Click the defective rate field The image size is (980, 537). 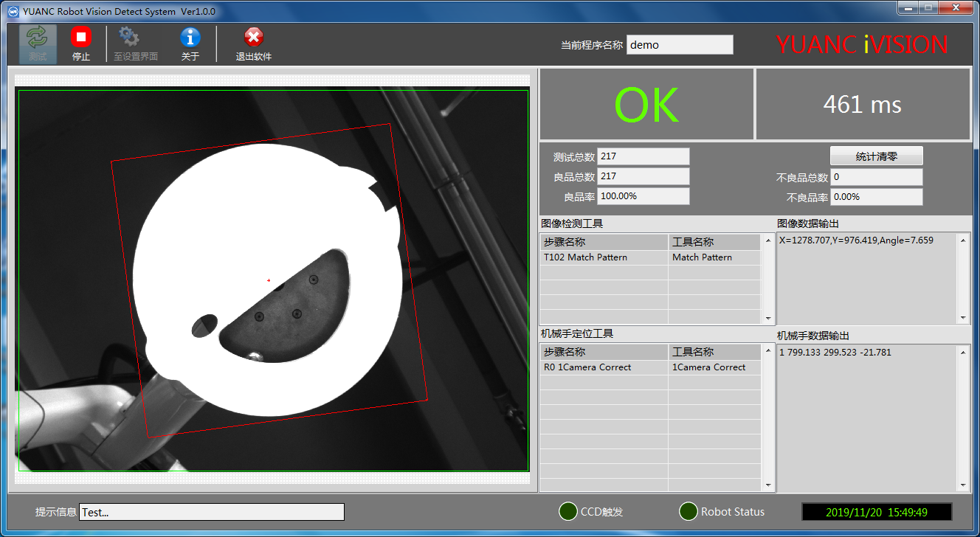coord(876,197)
